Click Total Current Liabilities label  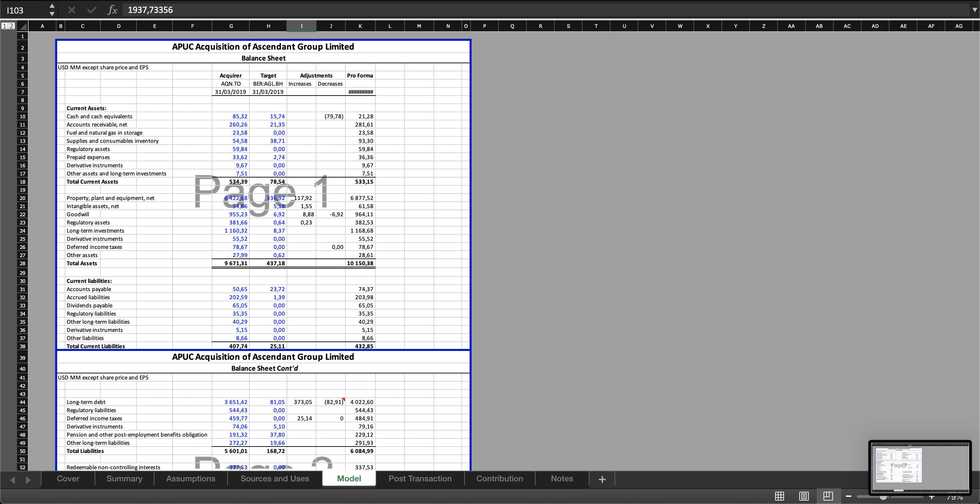[x=96, y=346]
